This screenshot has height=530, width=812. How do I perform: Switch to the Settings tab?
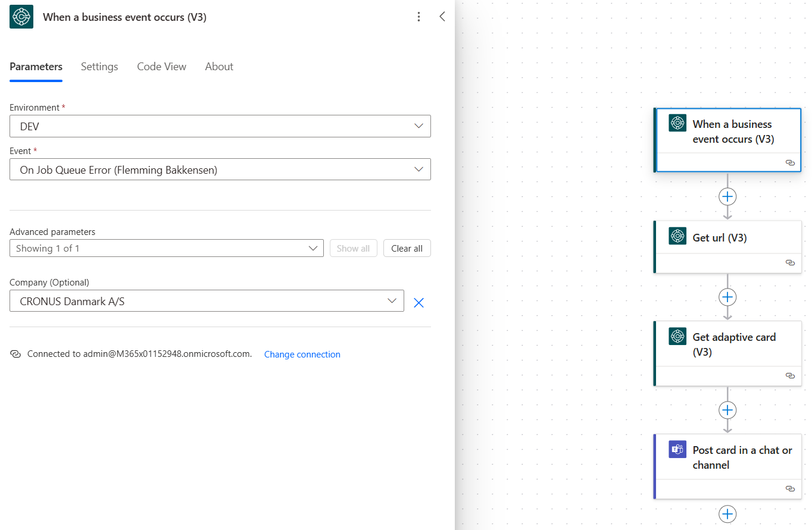(x=99, y=67)
